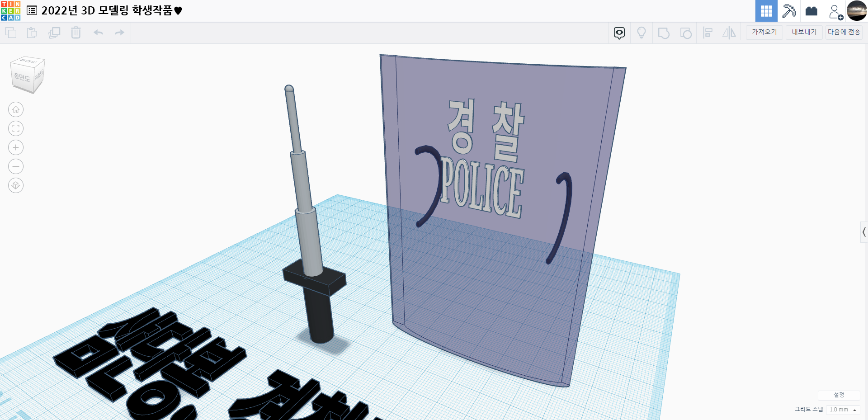The image size is (868, 420).
Task: Click the Copy toolbar icon
Action: coord(11,33)
